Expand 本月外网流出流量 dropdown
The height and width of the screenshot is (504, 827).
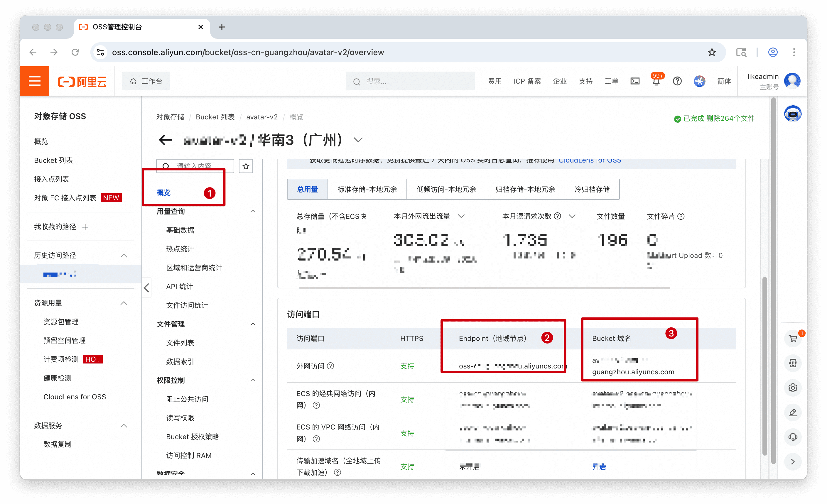point(461,216)
